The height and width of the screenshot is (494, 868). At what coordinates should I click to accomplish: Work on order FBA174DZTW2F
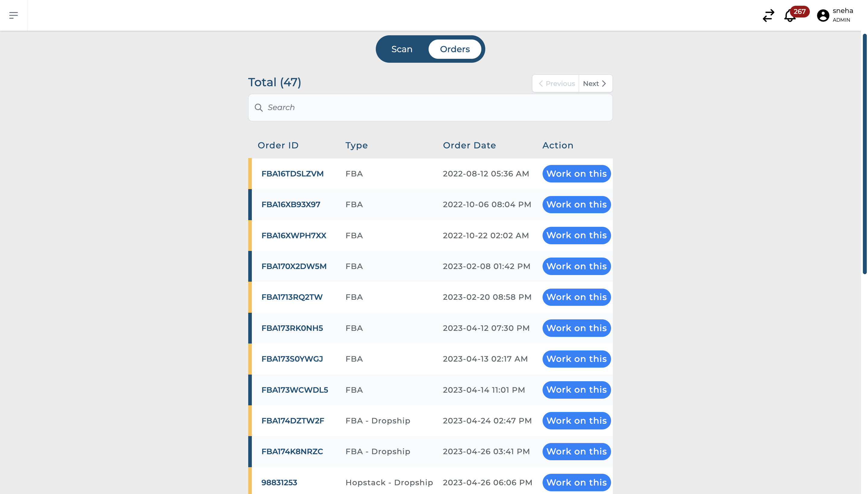click(576, 421)
